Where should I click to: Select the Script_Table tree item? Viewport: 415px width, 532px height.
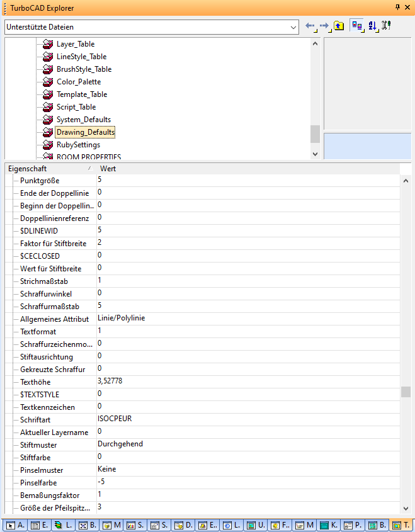click(x=76, y=107)
